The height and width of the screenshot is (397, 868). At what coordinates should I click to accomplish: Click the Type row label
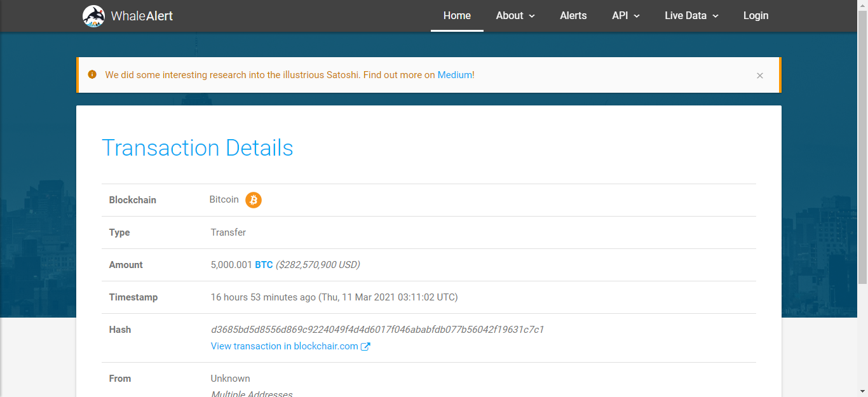(x=119, y=232)
